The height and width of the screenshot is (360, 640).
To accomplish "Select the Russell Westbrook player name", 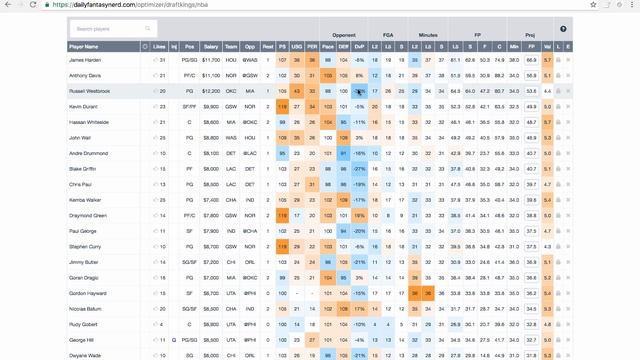I will [89, 91].
